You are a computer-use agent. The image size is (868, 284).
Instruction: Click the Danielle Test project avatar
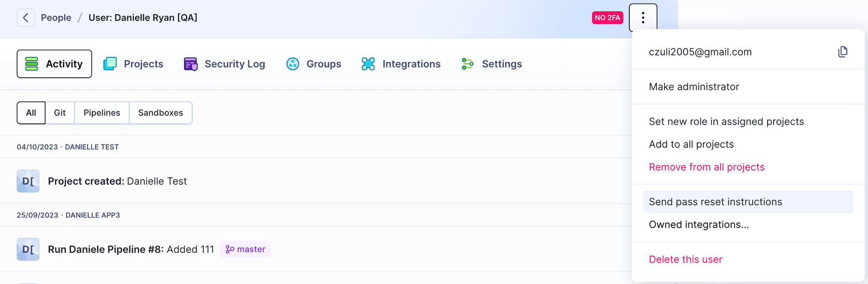point(28,181)
